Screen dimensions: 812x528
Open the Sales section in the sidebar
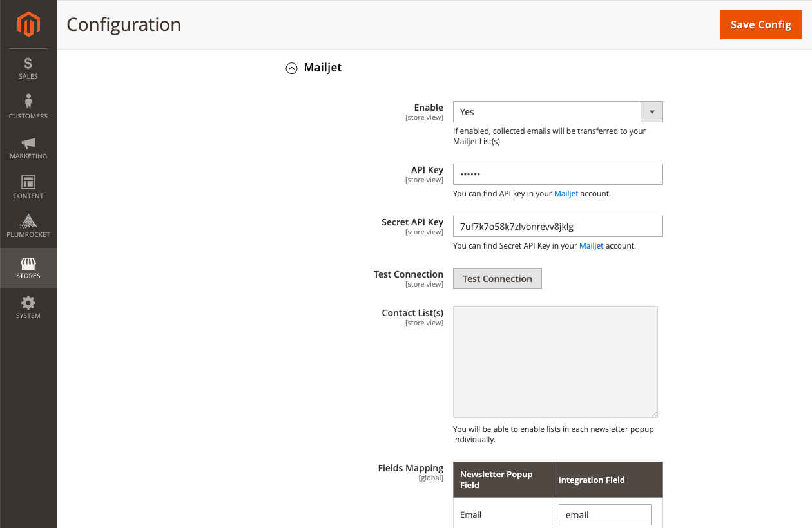click(x=28, y=68)
